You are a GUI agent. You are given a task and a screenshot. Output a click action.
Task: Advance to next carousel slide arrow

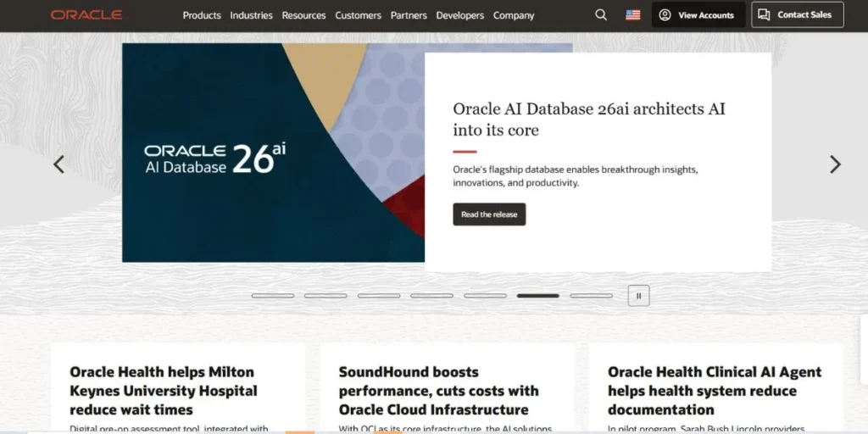[x=835, y=164]
